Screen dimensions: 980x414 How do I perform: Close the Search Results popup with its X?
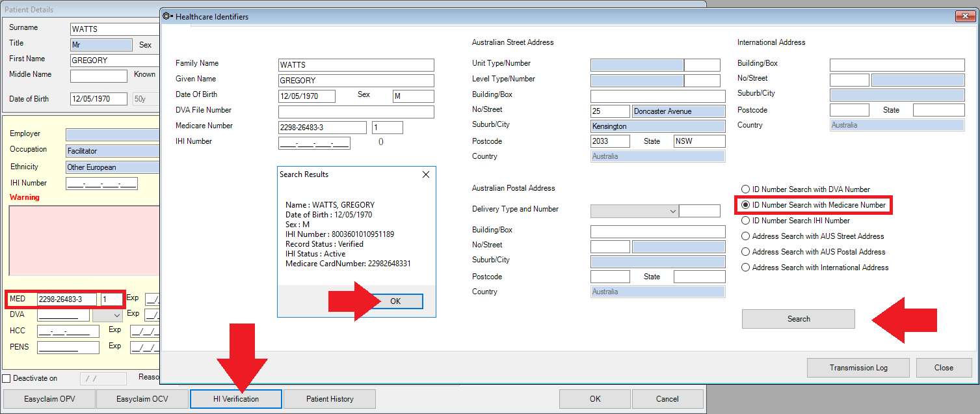426,174
